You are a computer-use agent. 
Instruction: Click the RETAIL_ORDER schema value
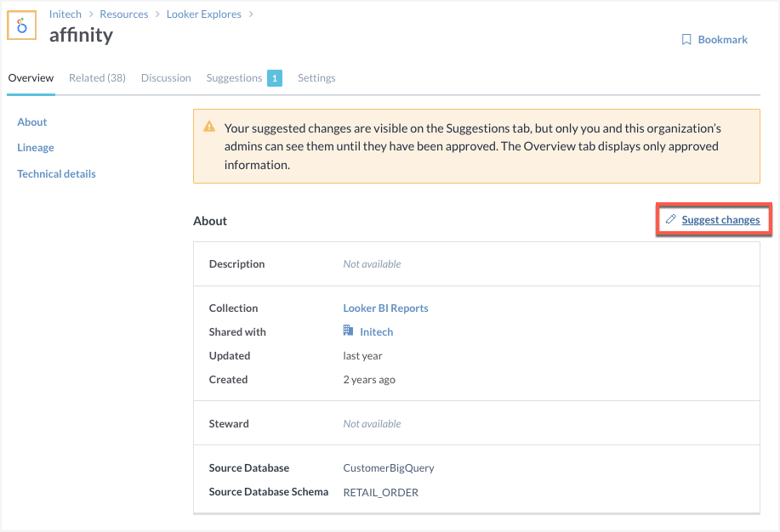[x=380, y=493]
